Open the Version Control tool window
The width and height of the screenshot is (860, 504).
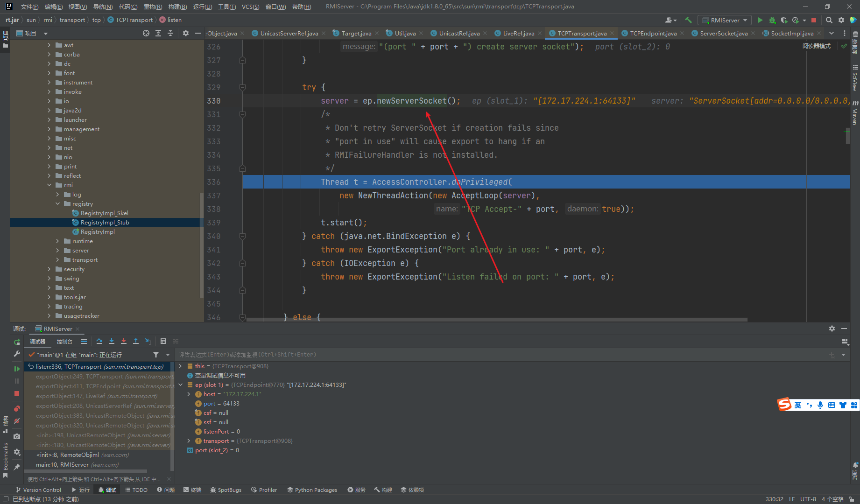click(x=38, y=490)
